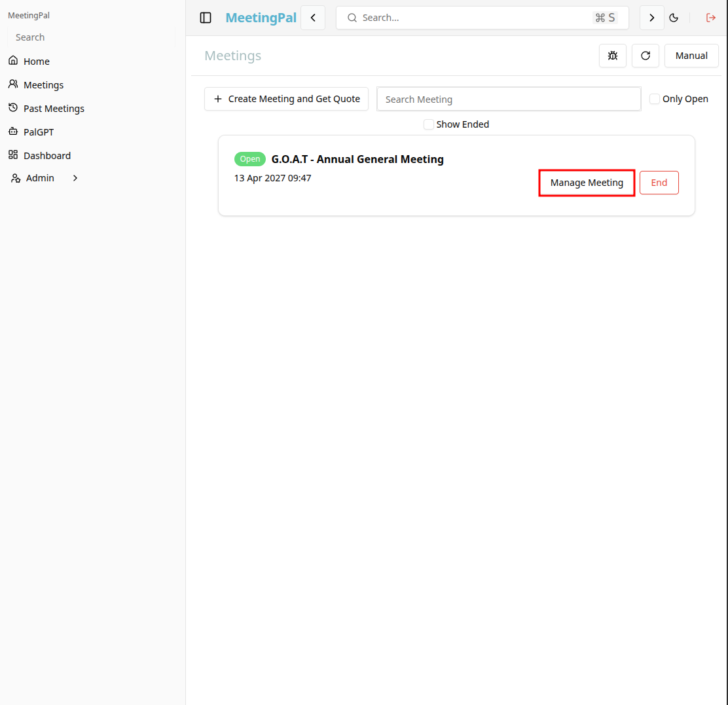Click the magnifier icon in top search
Image resolution: width=728 pixels, height=705 pixels.
[x=352, y=18]
